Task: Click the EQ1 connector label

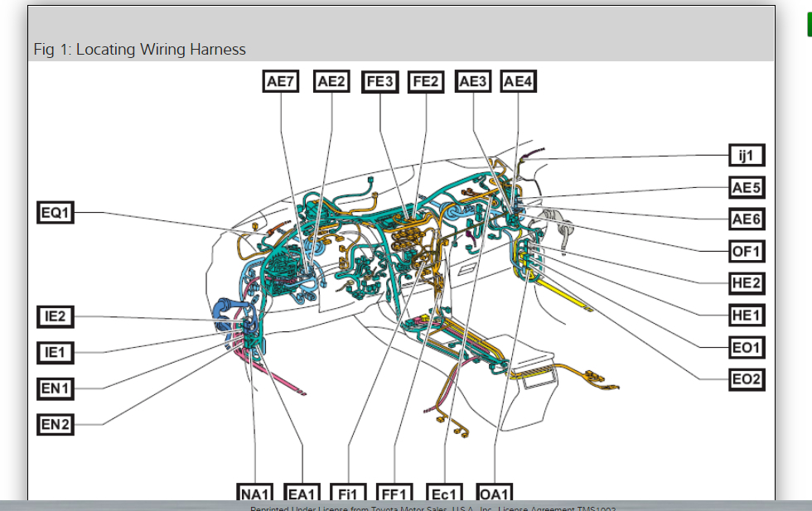Action: [56, 213]
